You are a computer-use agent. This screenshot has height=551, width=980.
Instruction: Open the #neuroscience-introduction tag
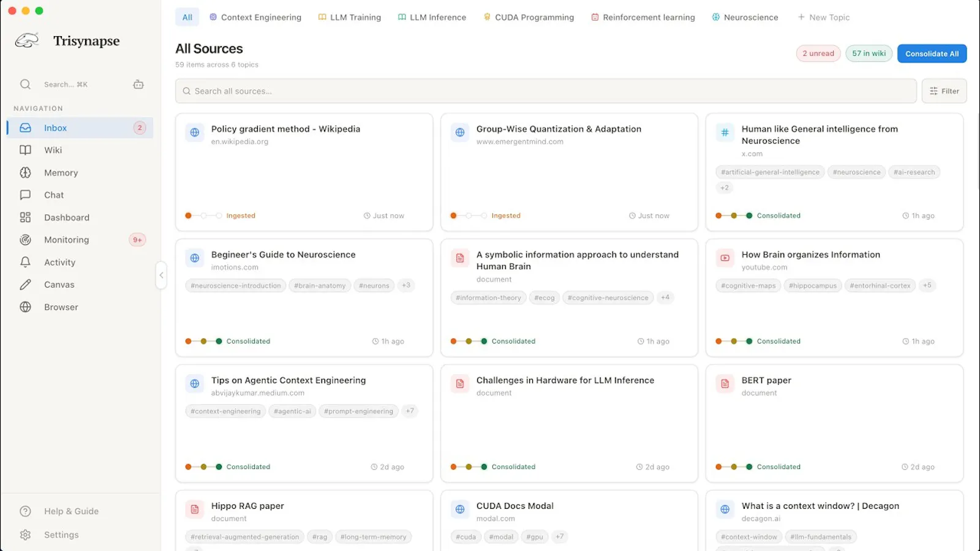coord(236,286)
